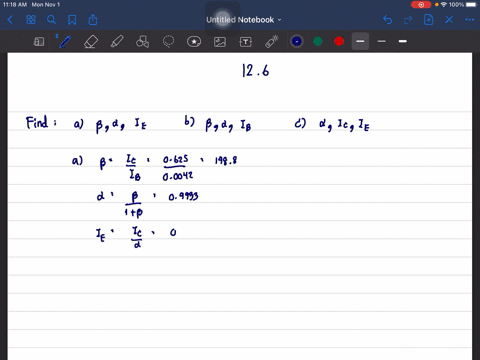
Task: Open the Untitled Notebook title dropdown
Action: (x=244, y=20)
